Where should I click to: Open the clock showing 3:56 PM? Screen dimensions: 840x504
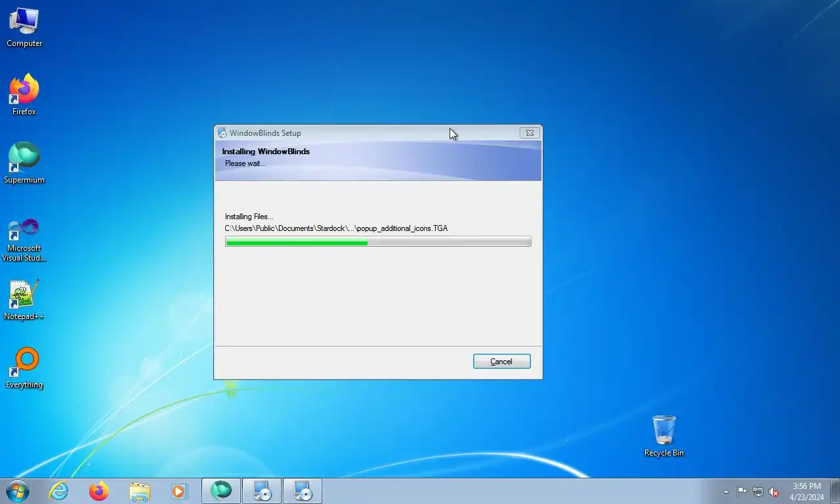pos(807,492)
